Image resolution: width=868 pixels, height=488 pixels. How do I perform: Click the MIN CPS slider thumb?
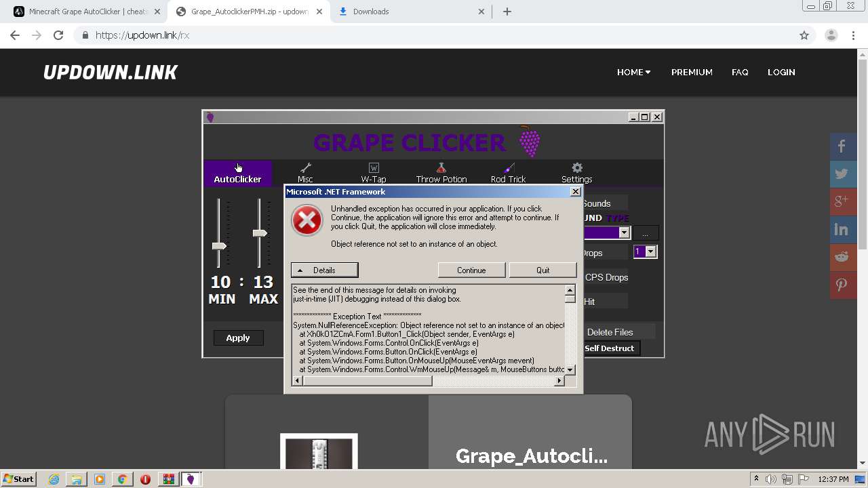[x=218, y=245]
